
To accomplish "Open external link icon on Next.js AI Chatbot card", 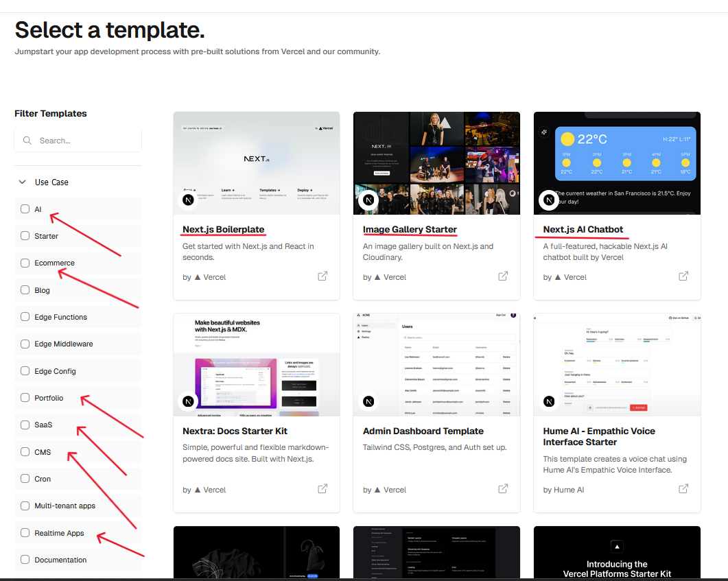I will 683,276.
